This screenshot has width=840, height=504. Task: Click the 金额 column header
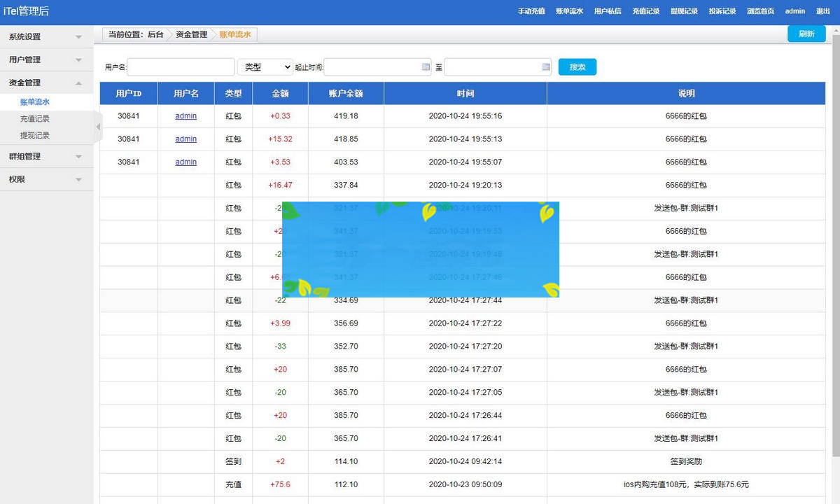(279, 92)
